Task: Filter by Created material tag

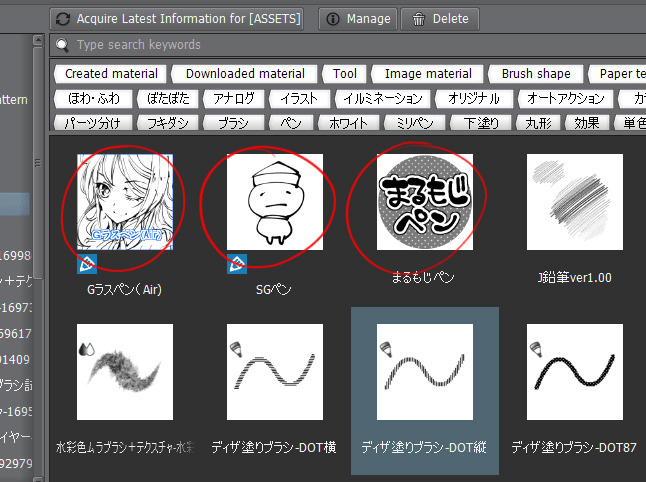Action: click(111, 74)
